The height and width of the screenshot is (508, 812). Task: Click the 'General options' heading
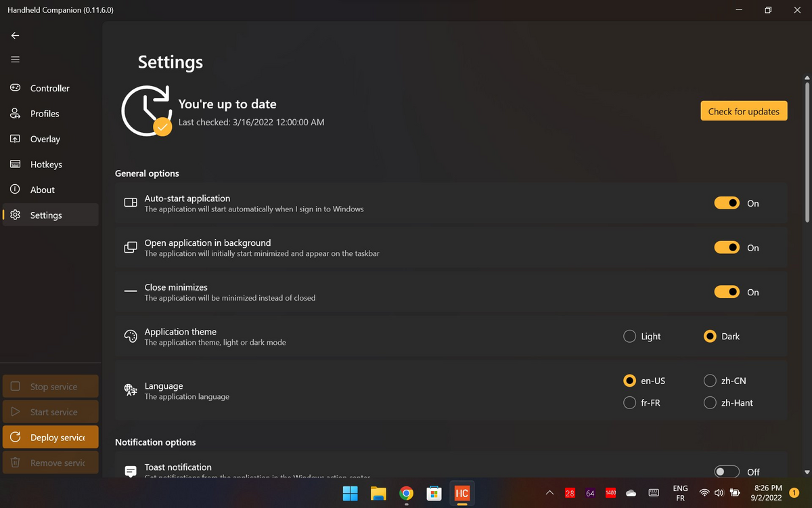(x=147, y=173)
